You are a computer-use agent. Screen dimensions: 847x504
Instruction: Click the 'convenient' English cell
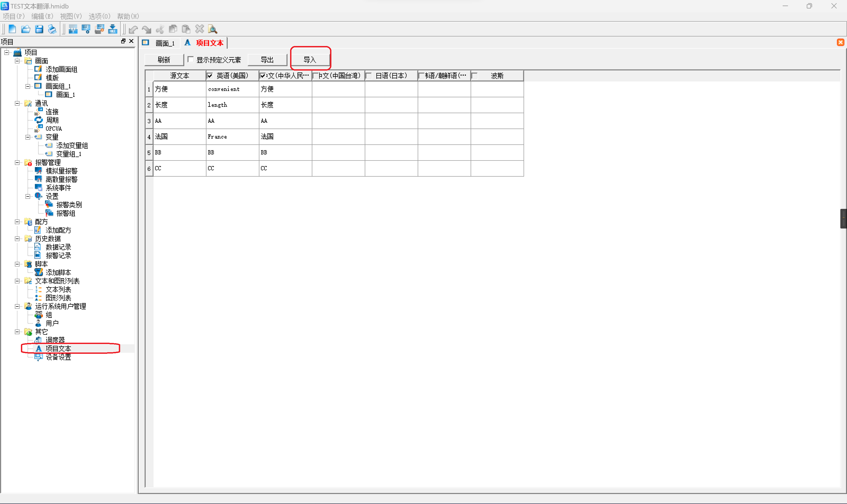tap(232, 89)
